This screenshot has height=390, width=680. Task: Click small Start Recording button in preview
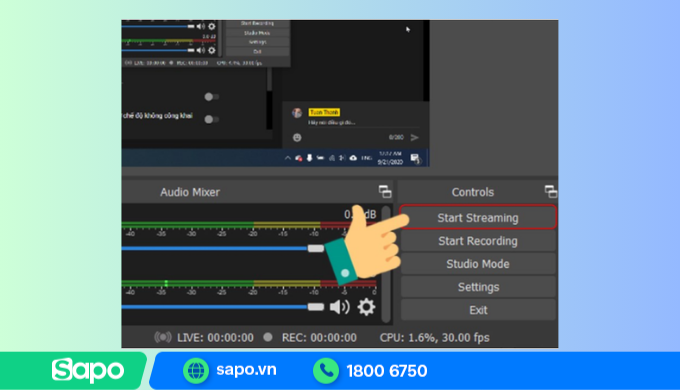pyautogui.click(x=257, y=23)
